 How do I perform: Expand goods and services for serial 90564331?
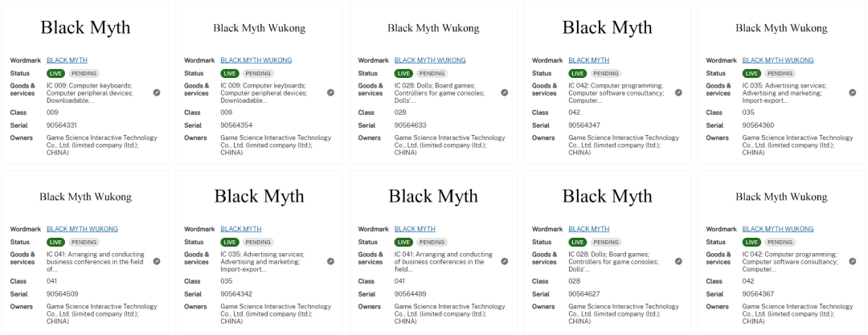157,93
